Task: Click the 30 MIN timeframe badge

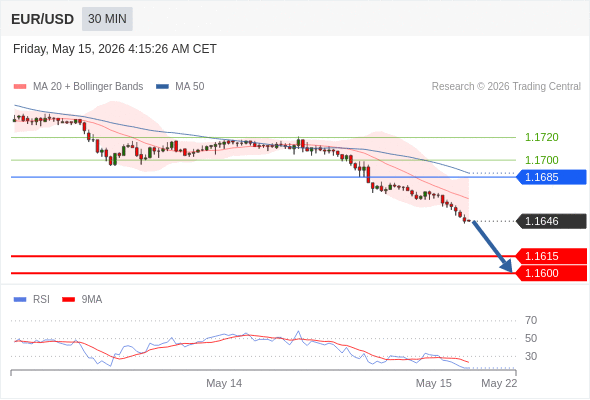Action: (107, 19)
